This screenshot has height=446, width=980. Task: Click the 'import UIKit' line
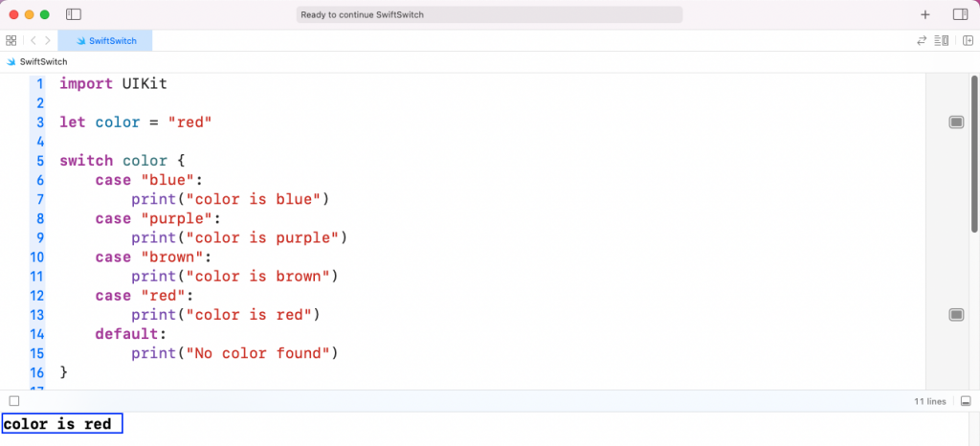pyautogui.click(x=114, y=83)
